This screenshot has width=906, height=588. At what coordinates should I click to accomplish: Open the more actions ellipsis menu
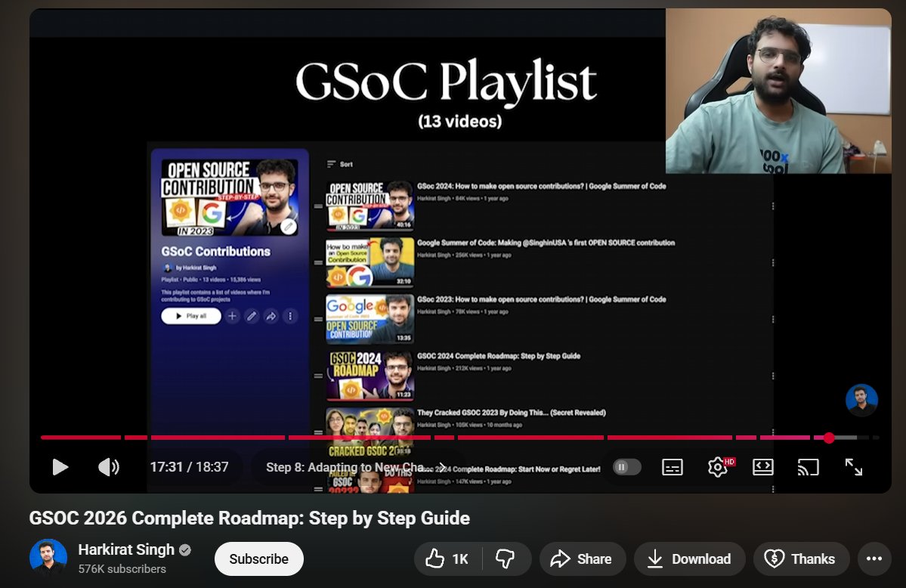[x=874, y=559]
